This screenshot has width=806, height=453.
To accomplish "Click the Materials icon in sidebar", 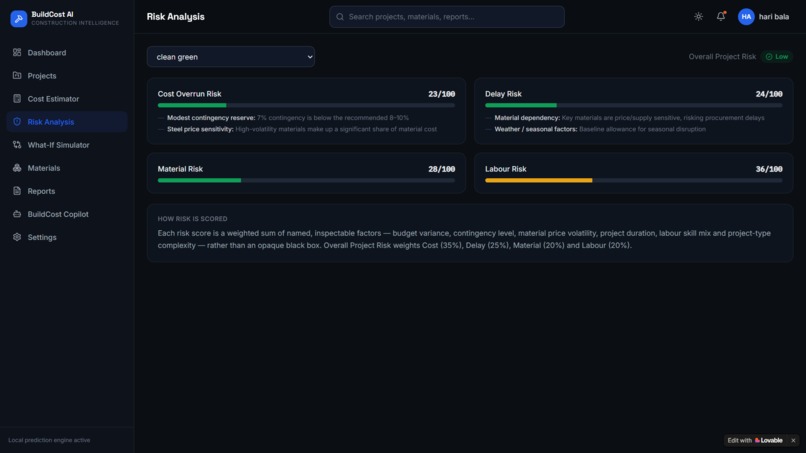I will point(17,168).
